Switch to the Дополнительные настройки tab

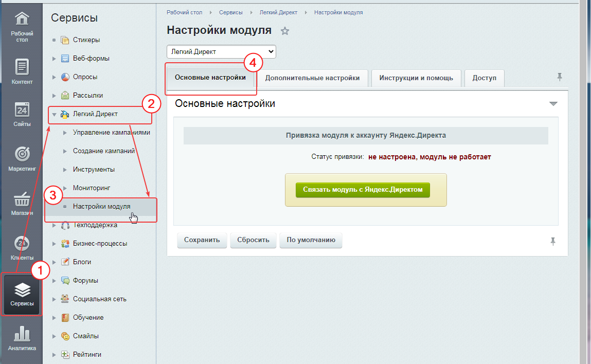tap(312, 78)
